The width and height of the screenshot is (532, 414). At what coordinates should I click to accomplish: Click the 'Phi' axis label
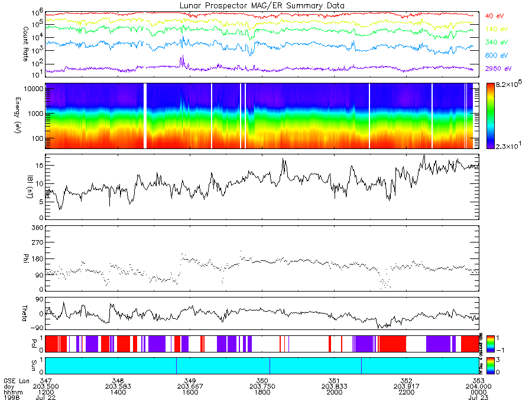point(25,258)
